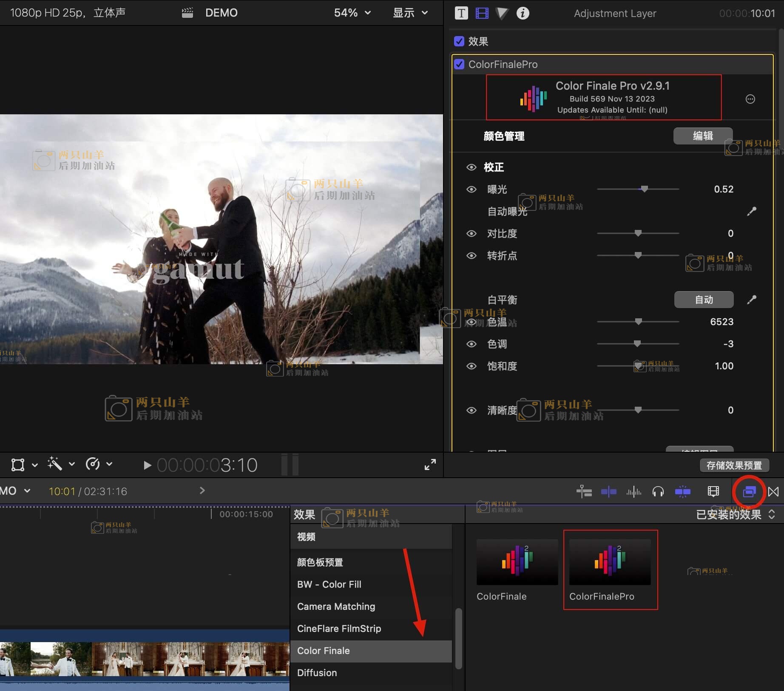Image resolution: width=784 pixels, height=691 pixels.
Task: Toggle headphone audio skimming icon
Action: 658,492
